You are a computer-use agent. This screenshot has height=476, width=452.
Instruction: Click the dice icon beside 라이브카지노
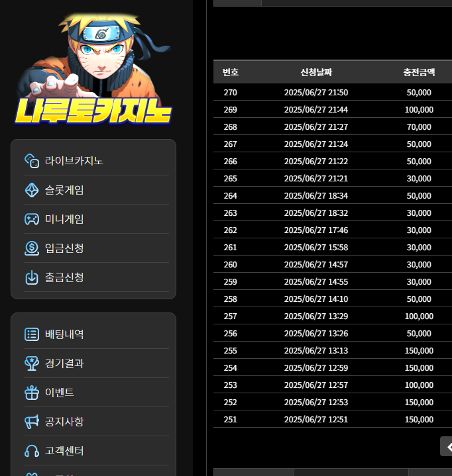click(x=32, y=161)
